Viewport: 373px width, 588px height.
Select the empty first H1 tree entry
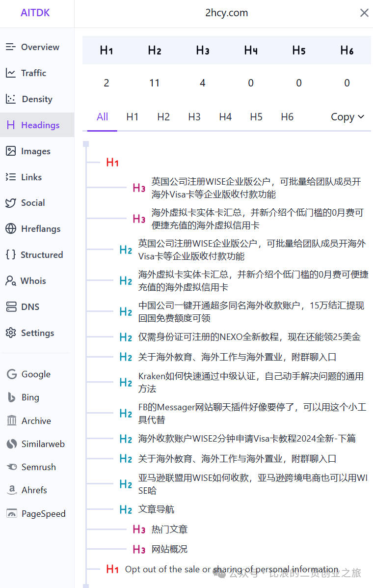coord(112,163)
